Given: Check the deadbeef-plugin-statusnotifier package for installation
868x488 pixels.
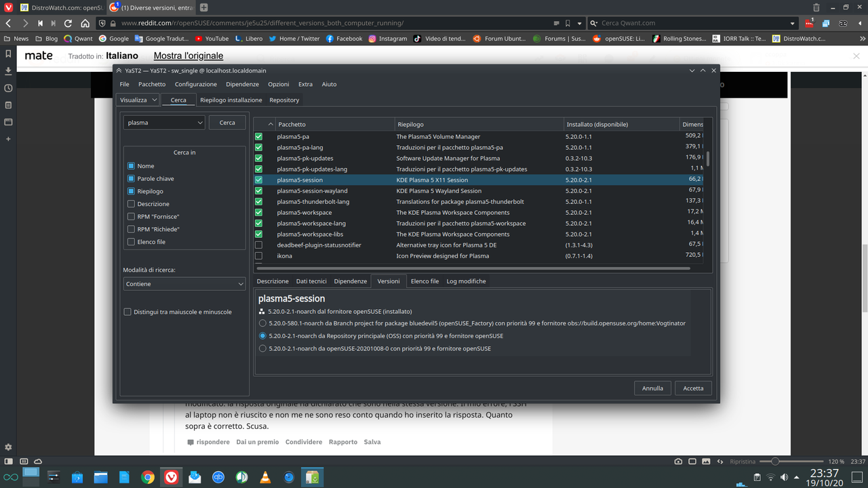Looking at the screenshot, I should tap(258, 245).
